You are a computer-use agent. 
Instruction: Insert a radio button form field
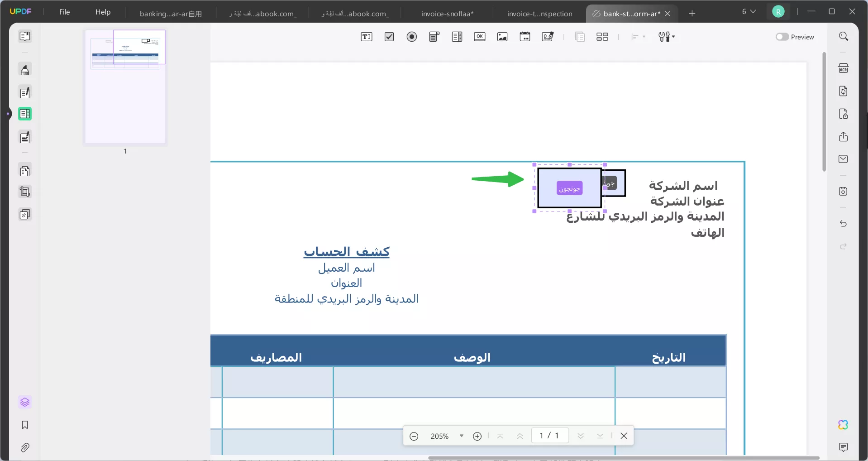point(411,37)
